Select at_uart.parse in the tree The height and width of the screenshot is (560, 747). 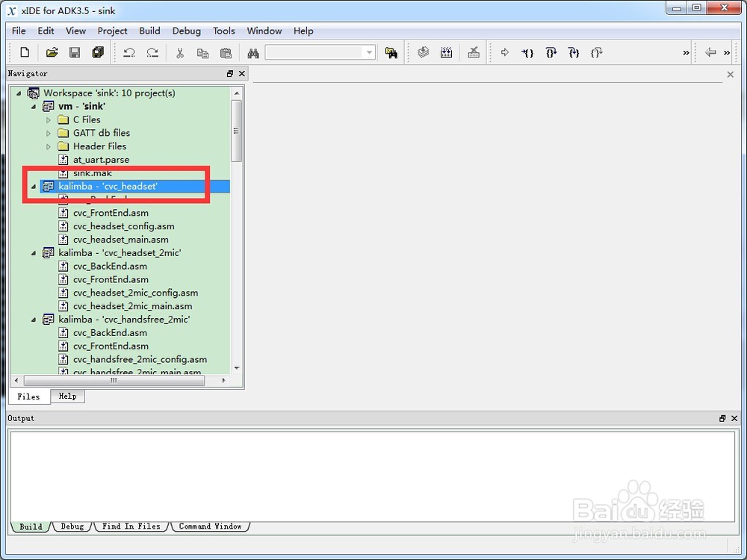(x=101, y=160)
